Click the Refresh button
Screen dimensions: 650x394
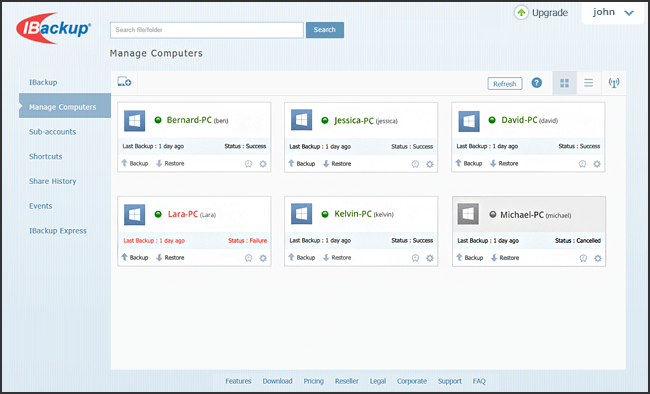504,83
